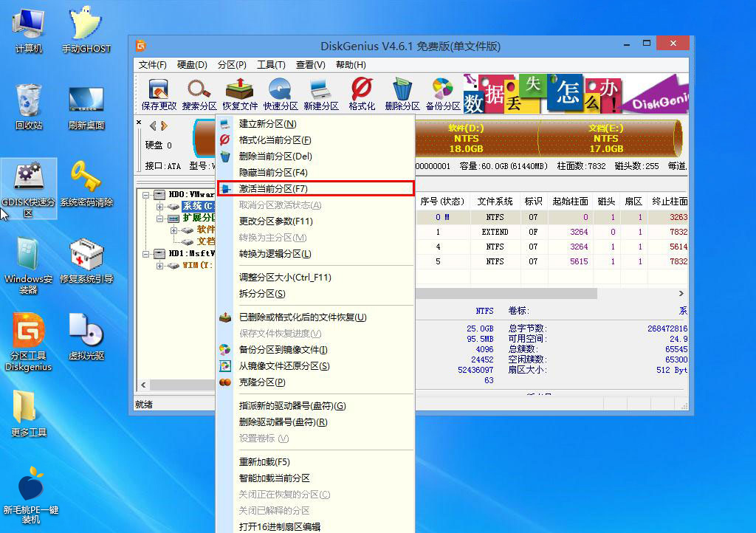Image resolution: width=756 pixels, height=533 pixels.
Task: Open the 分区(P) menu
Action: pos(232,64)
